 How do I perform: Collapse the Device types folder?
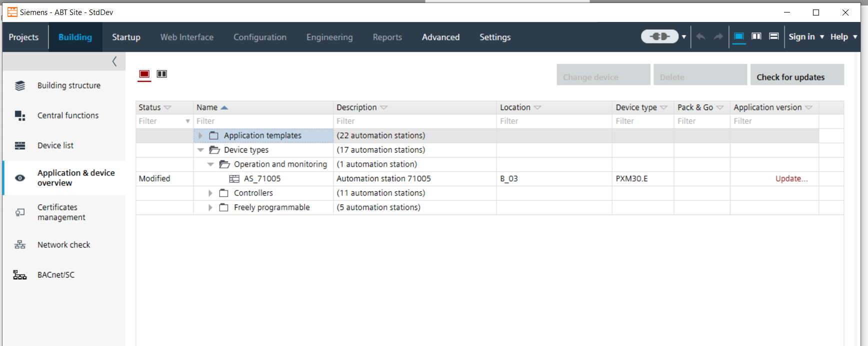200,150
